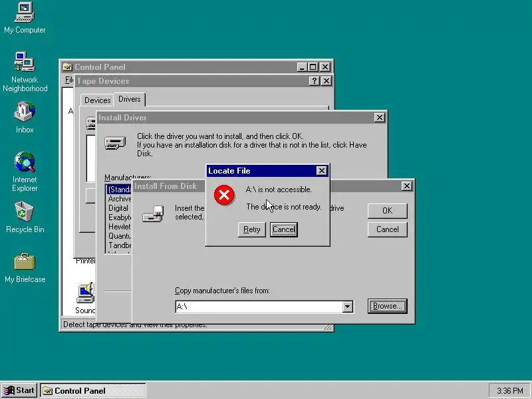This screenshot has width=532, height=399.
Task: Close the Control Panel window
Action: pos(325,67)
